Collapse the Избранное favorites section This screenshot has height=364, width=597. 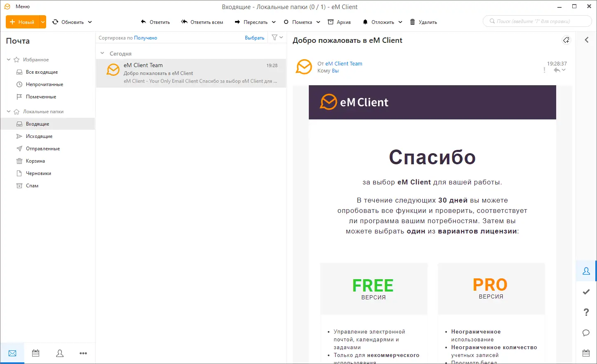[x=9, y=60]
